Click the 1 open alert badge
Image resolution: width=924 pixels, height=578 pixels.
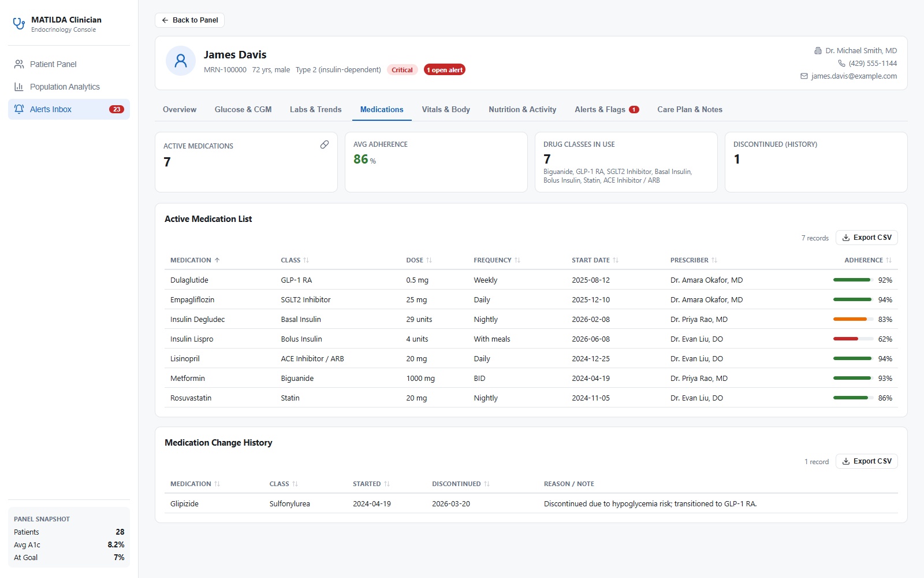pyautogui.click(x=445, y=70)
